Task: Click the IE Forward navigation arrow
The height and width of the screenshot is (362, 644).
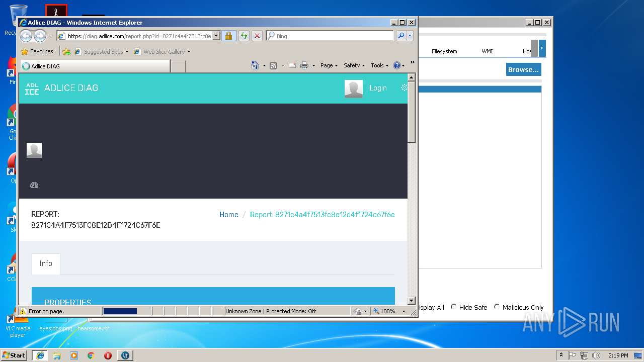Action: pos(40,36)
